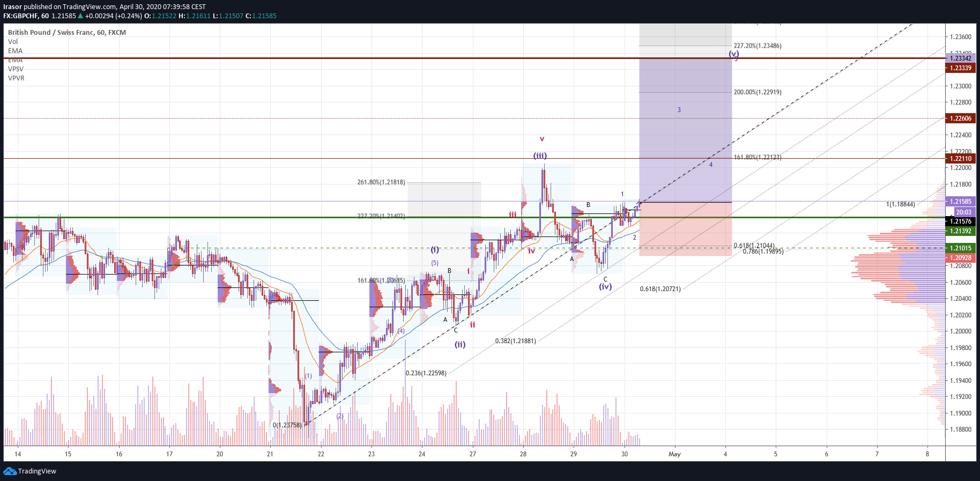Select the 1.22606 red price tag

point(960,119)
